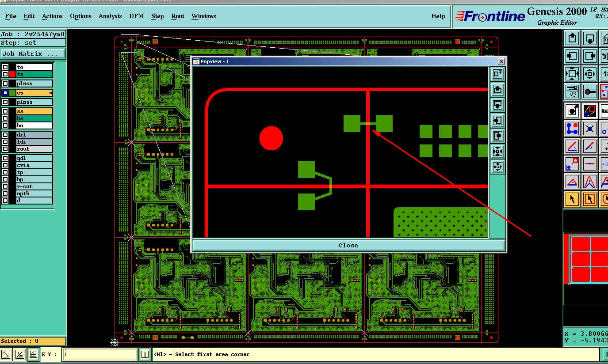Click the red square to blue dot tool
Screen dimensions: 608x364
[573, 164]
